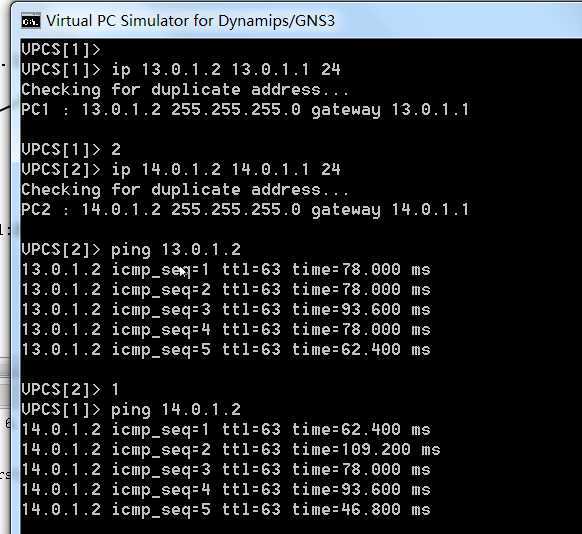Select the 'ip 14.0.1.2 14.0.1.1 24' command line

click(x=181, y=170)
